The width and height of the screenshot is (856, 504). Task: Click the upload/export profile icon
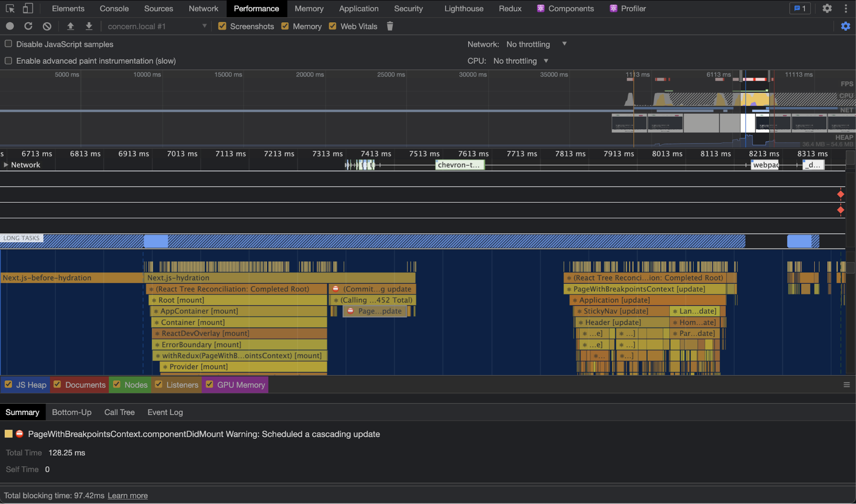[70, 27]
